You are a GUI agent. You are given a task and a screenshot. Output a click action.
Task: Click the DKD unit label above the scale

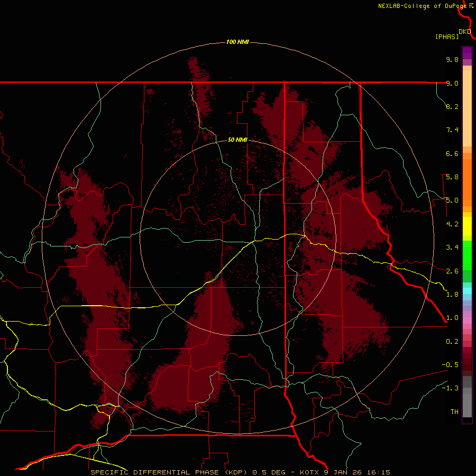(x=465, y=32)
